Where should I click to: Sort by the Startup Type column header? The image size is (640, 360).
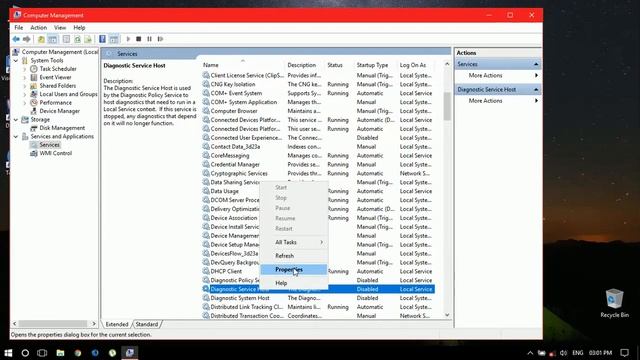[375, 65]
